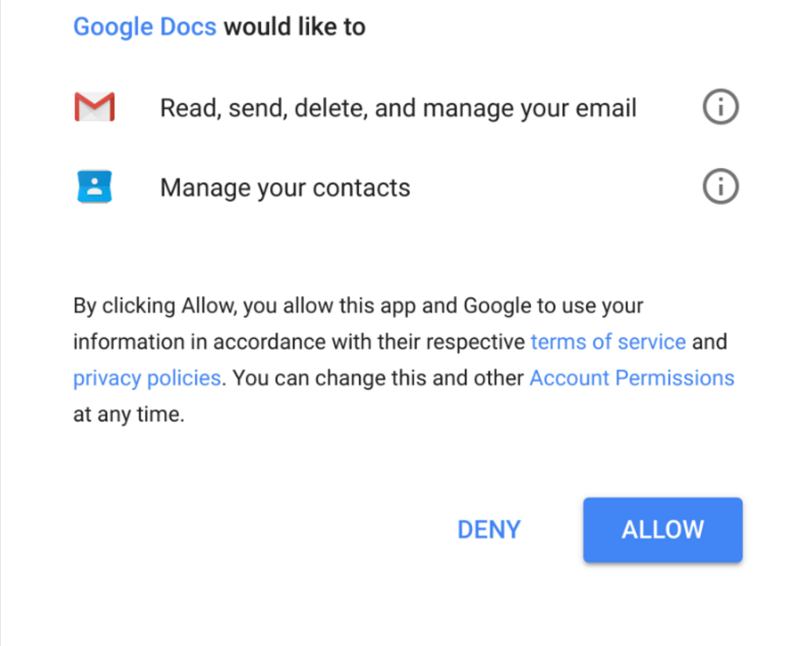The width and height of the screenshot is (812, 646).
Task: Click the Gmail envelope icon
Action: point(95,107)
